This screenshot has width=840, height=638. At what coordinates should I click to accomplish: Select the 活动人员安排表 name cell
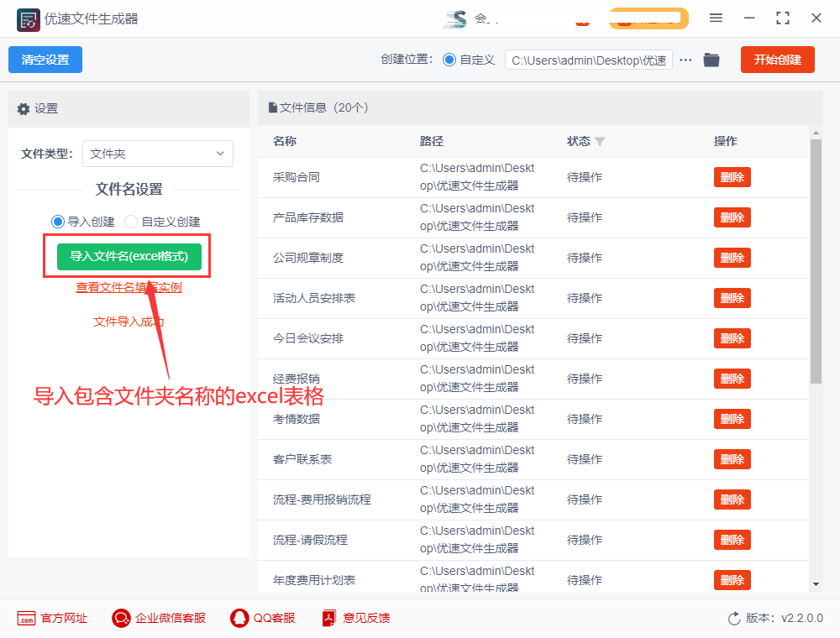pyautogui.click(x=314, y=298)
